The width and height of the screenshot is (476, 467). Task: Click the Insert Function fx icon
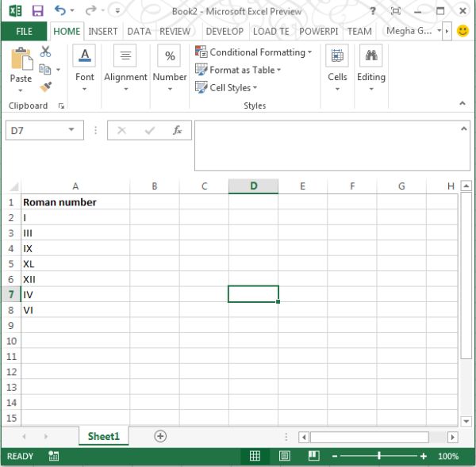(x=177, y=131)
